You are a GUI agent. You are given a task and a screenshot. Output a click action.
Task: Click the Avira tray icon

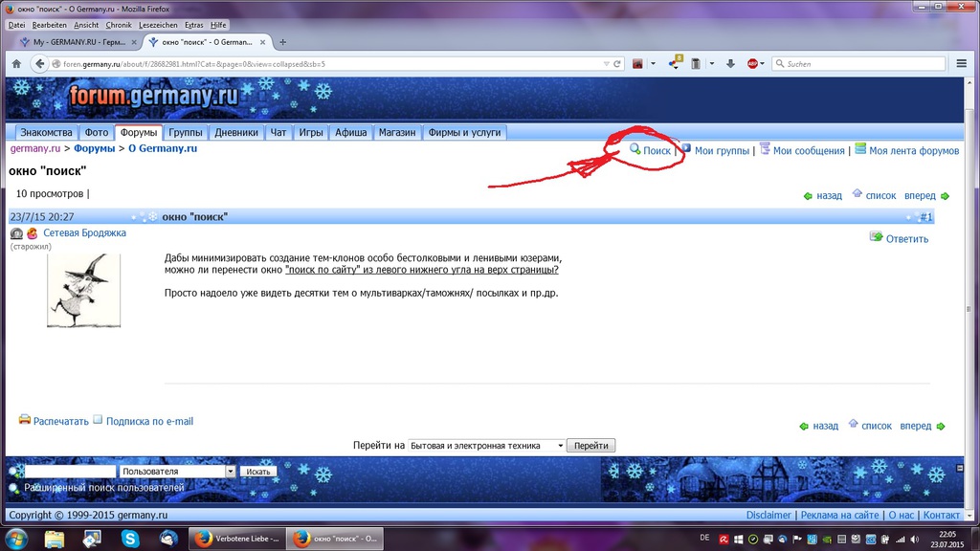click(724, 540)
